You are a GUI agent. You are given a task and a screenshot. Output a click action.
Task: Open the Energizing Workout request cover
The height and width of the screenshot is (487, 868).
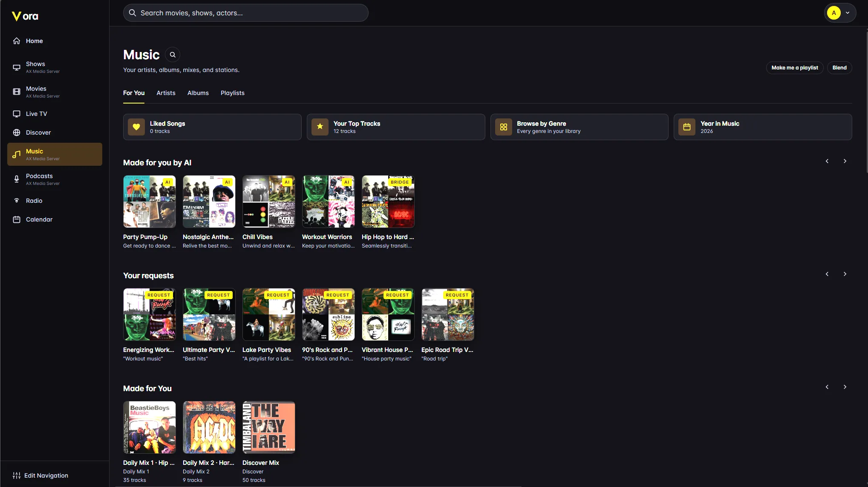pos(150,314)
